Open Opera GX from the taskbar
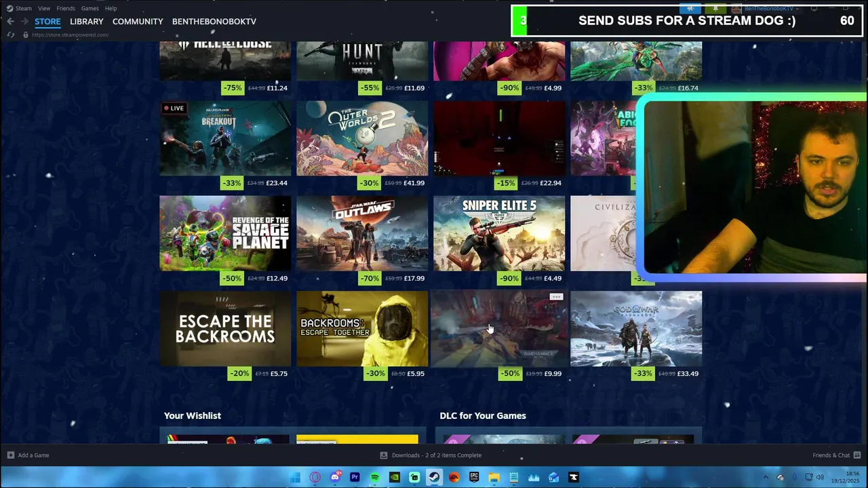 [x=315, y=477]
